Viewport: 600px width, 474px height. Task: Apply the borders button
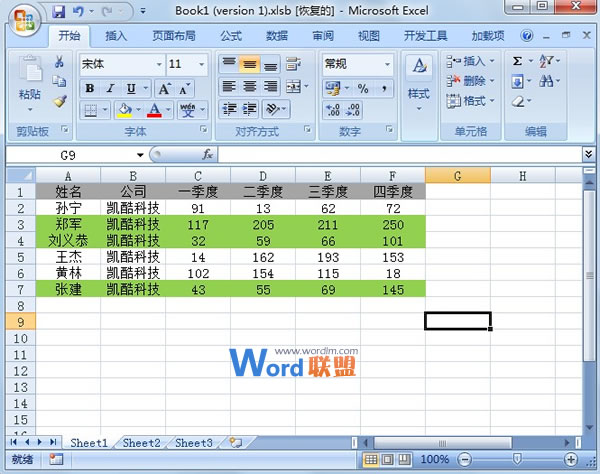pyautogui.click(x=90, y=111)
